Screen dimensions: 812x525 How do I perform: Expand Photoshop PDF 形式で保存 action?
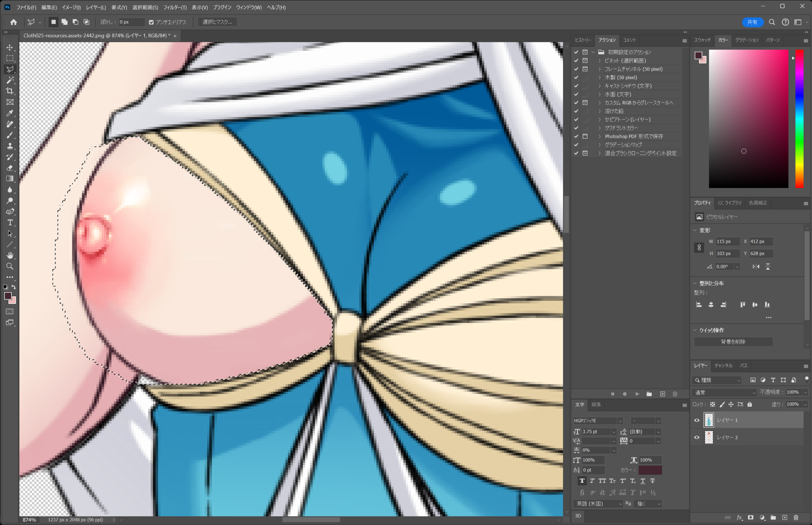tap(600, 136)
